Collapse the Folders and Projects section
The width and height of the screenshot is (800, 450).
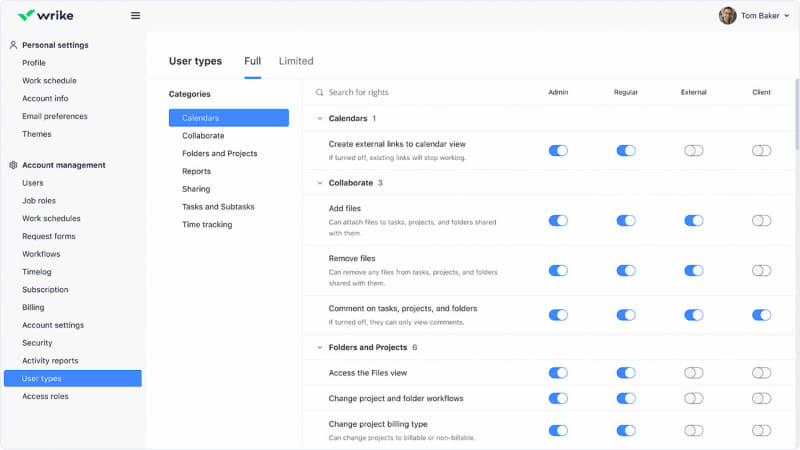click(x=319, y=347)
